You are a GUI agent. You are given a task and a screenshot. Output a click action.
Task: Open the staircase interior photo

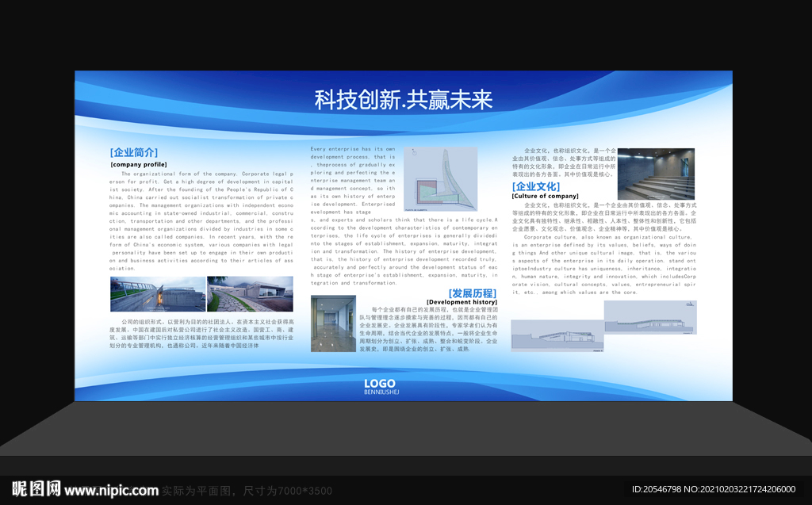656,174
